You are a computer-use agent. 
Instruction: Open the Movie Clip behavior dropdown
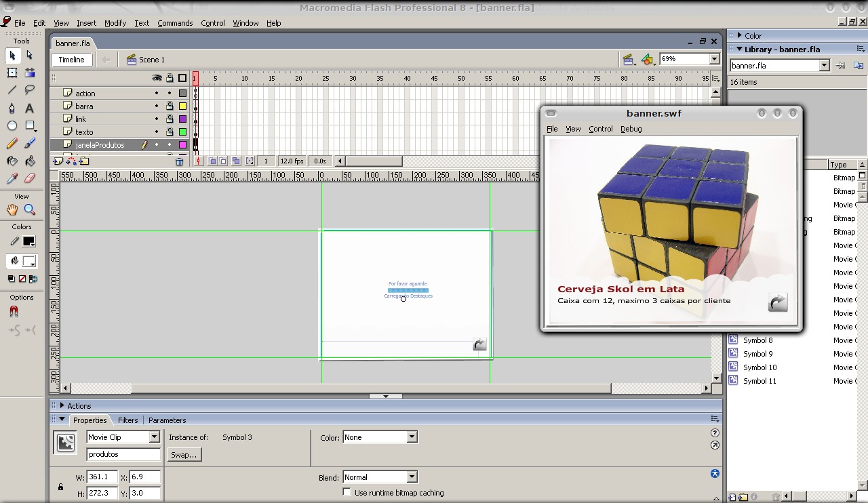pyautogui.click(x=154, y=437)
